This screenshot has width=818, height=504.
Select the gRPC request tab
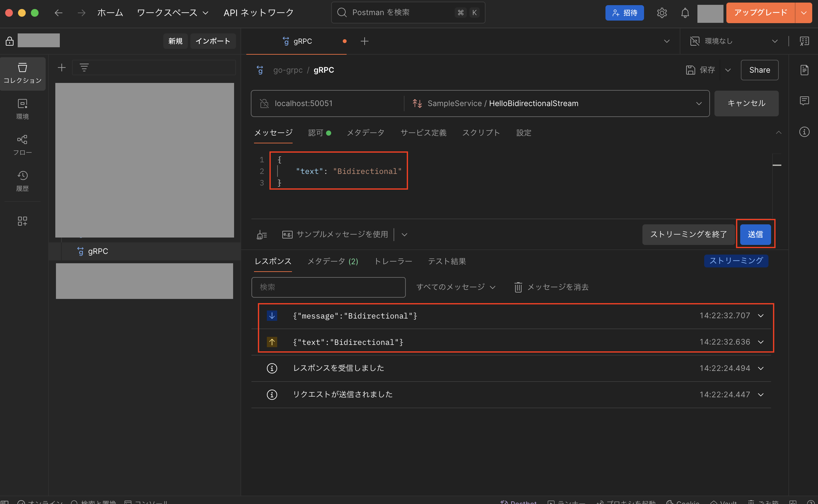click(297, 41)
